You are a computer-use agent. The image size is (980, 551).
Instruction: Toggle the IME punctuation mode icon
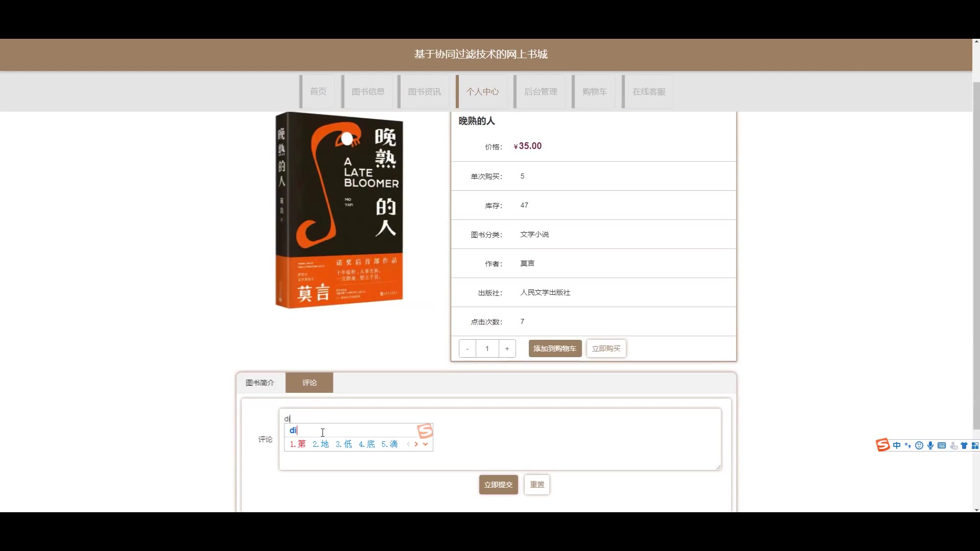908,445
